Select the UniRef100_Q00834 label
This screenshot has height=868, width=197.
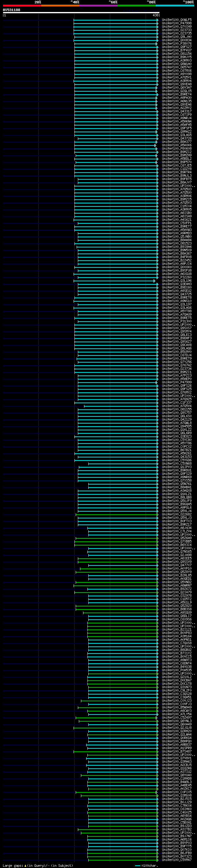177,40
